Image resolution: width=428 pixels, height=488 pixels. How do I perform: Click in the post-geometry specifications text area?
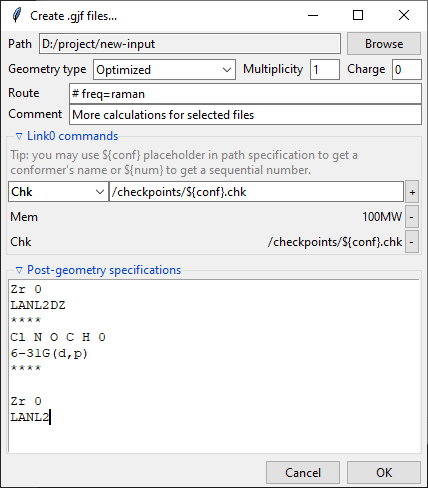click(214, 366)
